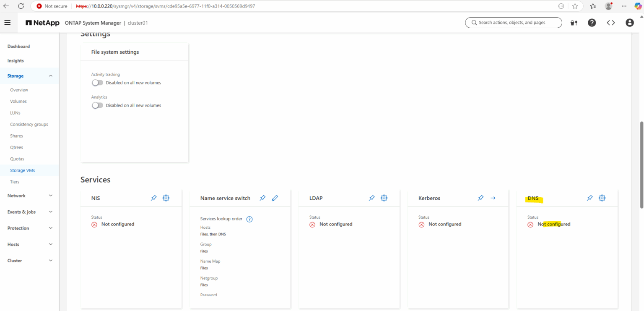Screen dimensions: 644x311
Task: Enable Analytics on new volumes
Action: [x=97, y=105]
